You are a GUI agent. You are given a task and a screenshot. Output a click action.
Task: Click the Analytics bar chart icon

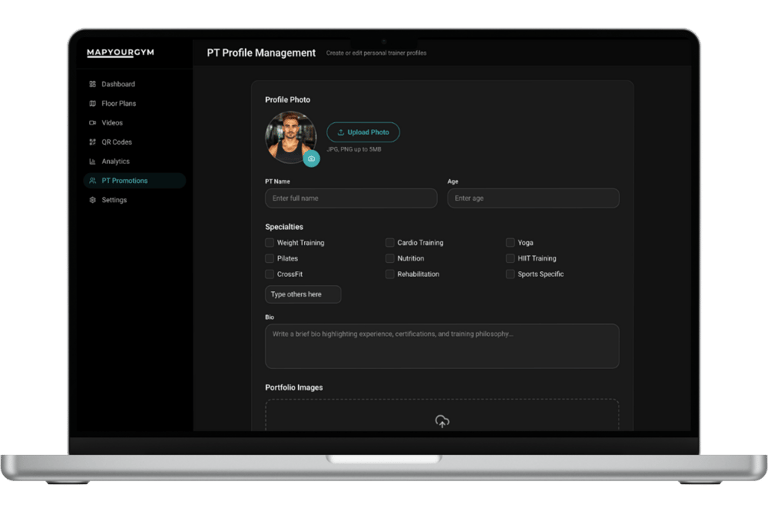coord(93,162)
